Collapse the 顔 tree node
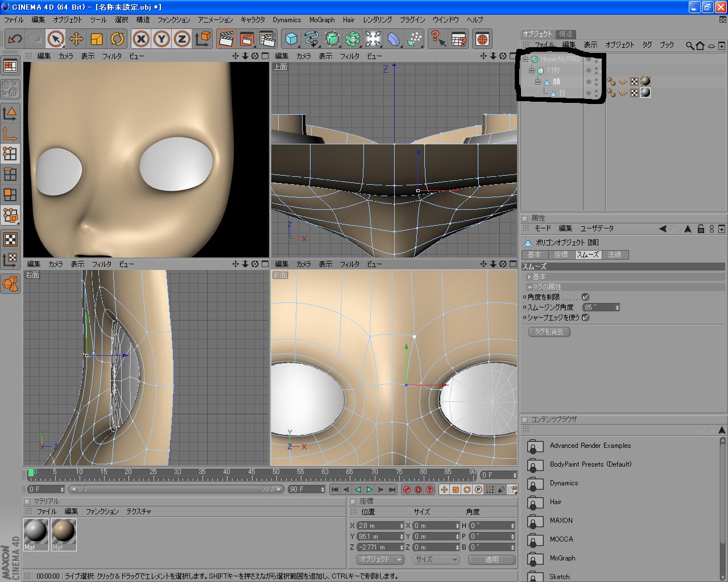The image size is (728, 582). [x=538, y=82]
